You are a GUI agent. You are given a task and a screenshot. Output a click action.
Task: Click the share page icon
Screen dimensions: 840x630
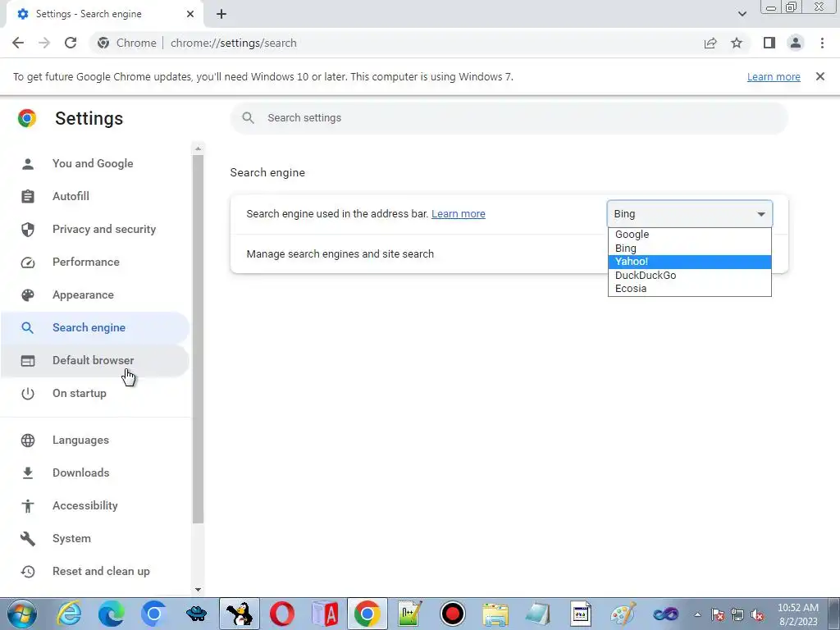pyautogui.click(x=710, y=43)
